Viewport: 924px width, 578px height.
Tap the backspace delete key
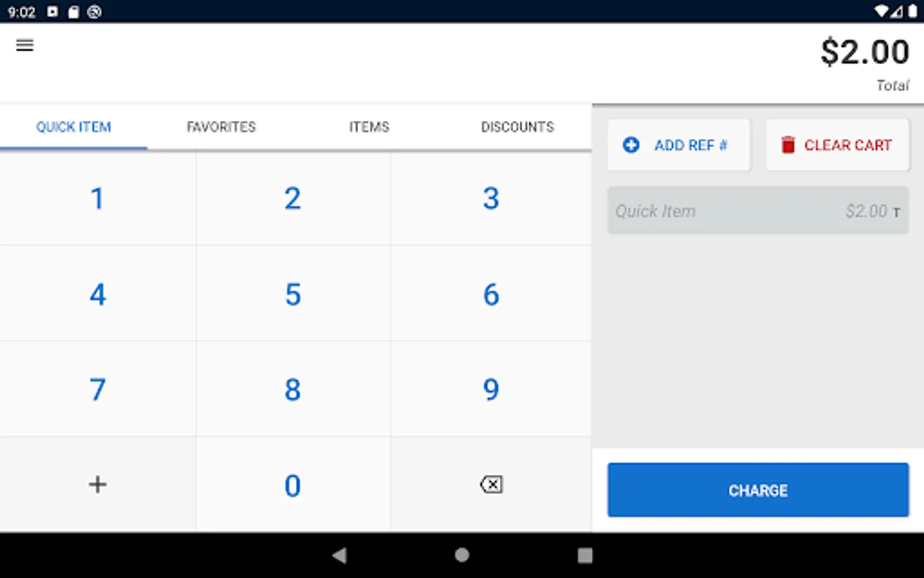[491, 484]
